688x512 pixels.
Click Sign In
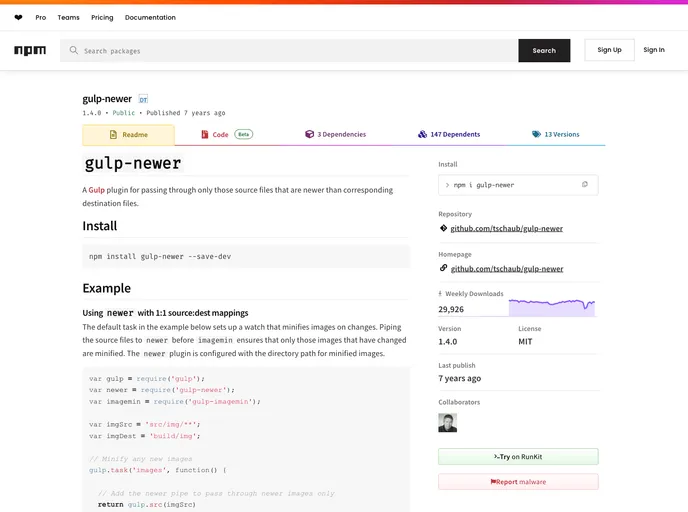(654, 50)
